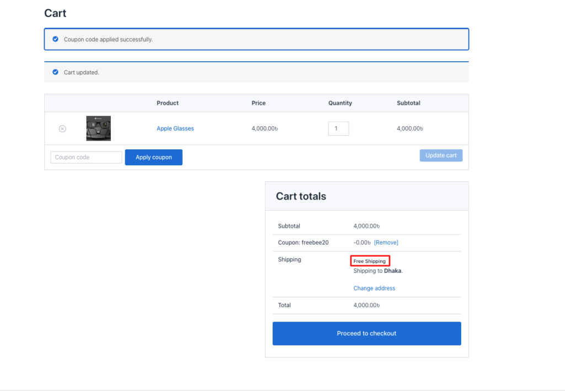Click the checkmark icon beside Cart updated
This screenshot has height=392, width=565.
click(x=55, y=72)
